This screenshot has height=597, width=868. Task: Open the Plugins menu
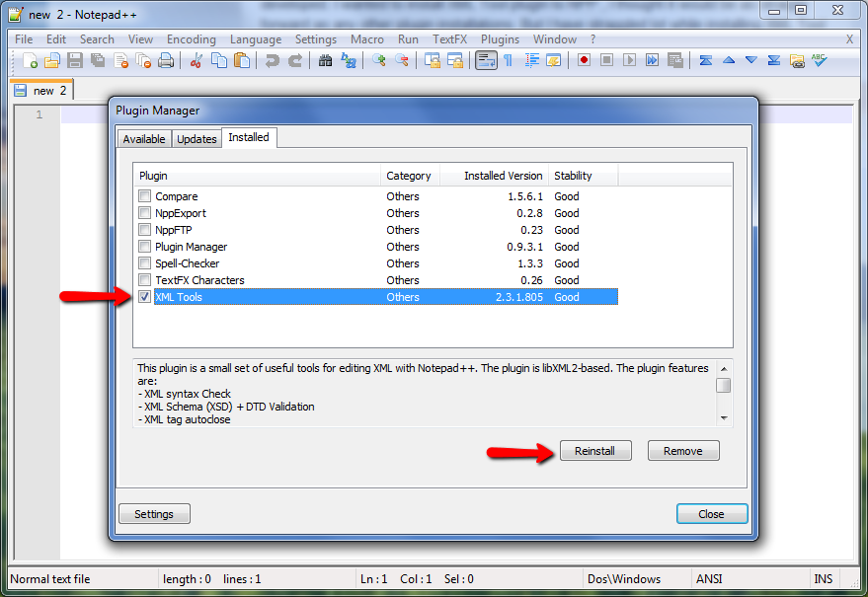(x=500, y=39)
